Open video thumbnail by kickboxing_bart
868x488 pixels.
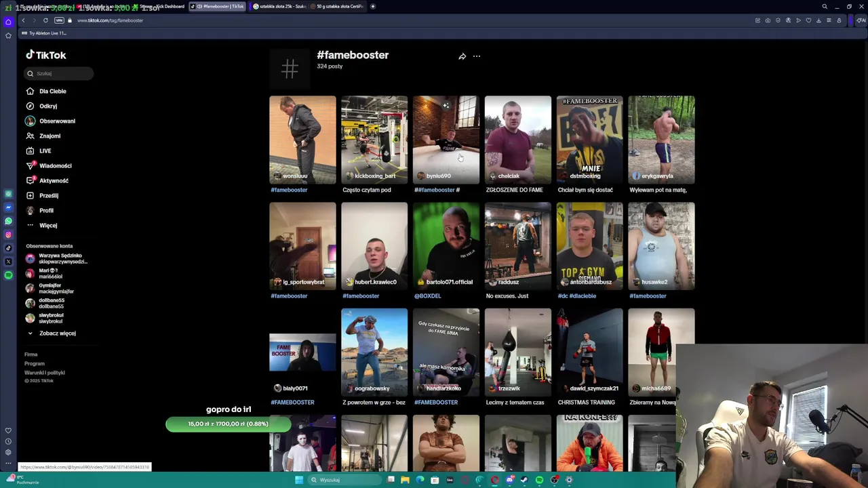[x=374, y=139]
